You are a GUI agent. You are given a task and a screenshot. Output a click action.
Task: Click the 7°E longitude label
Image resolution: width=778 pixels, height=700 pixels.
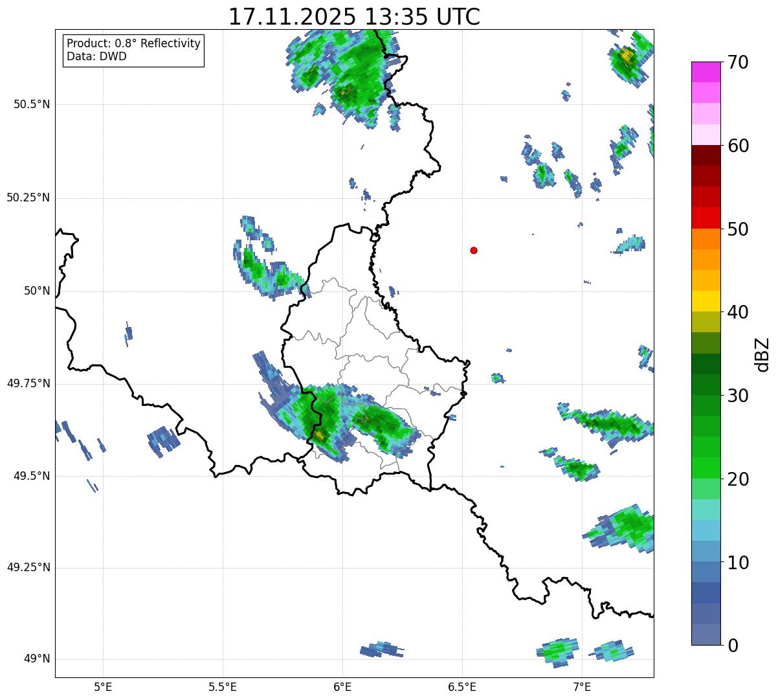[x=582, y=686]
